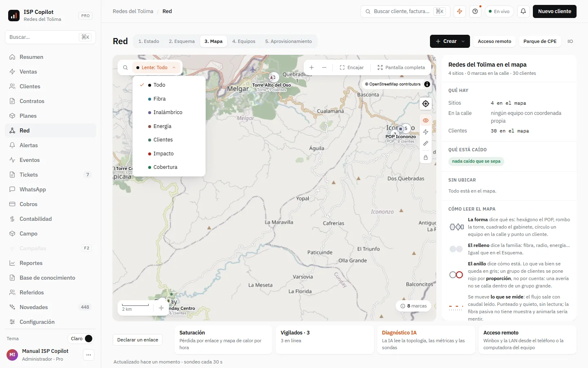
Task: Focus the Buscar cliente, factura search field
Action: click(x=405, y=11)
